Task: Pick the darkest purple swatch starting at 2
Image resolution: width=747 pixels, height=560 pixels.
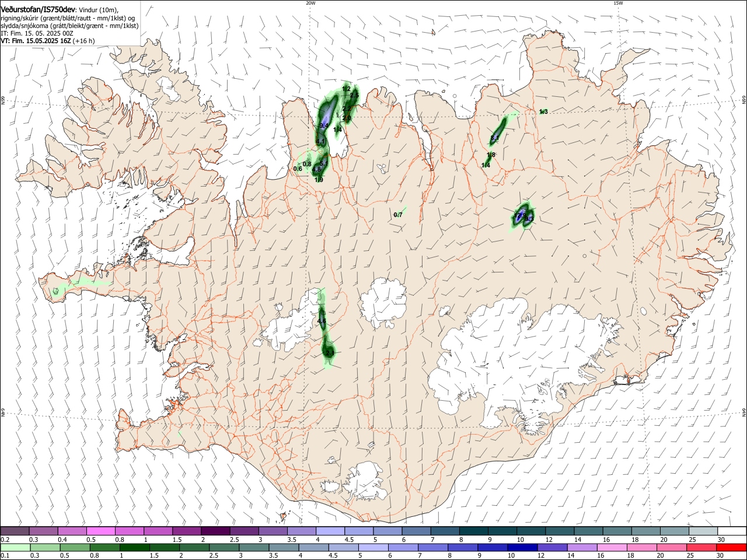Action: point(215,531)
